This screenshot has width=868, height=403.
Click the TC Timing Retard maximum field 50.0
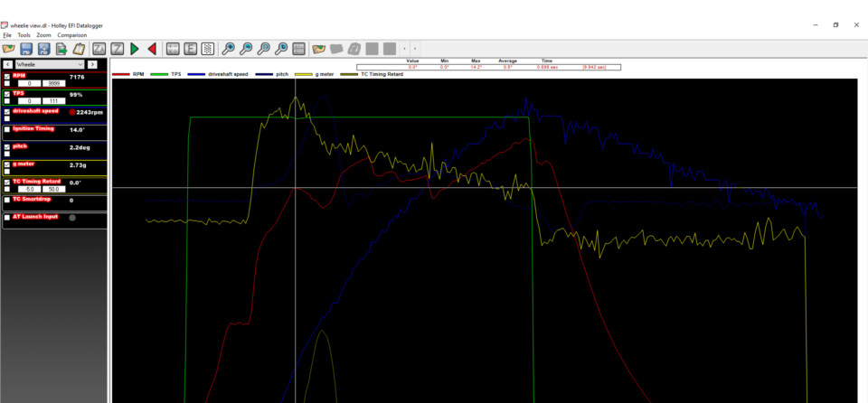(53, 190)
